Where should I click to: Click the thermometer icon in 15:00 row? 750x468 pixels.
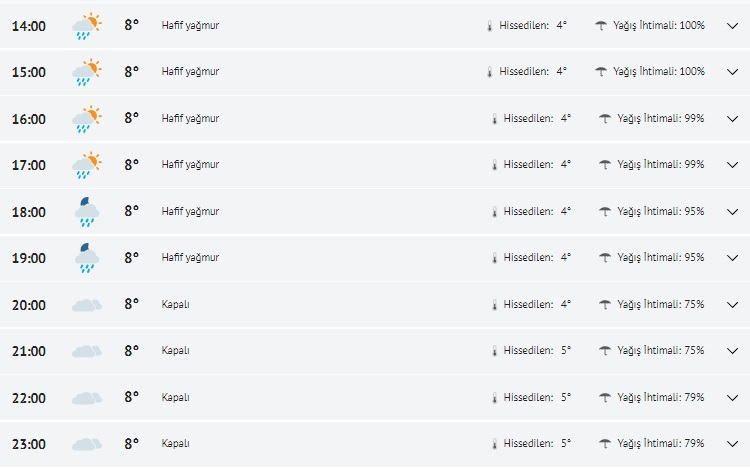[489, 72]
